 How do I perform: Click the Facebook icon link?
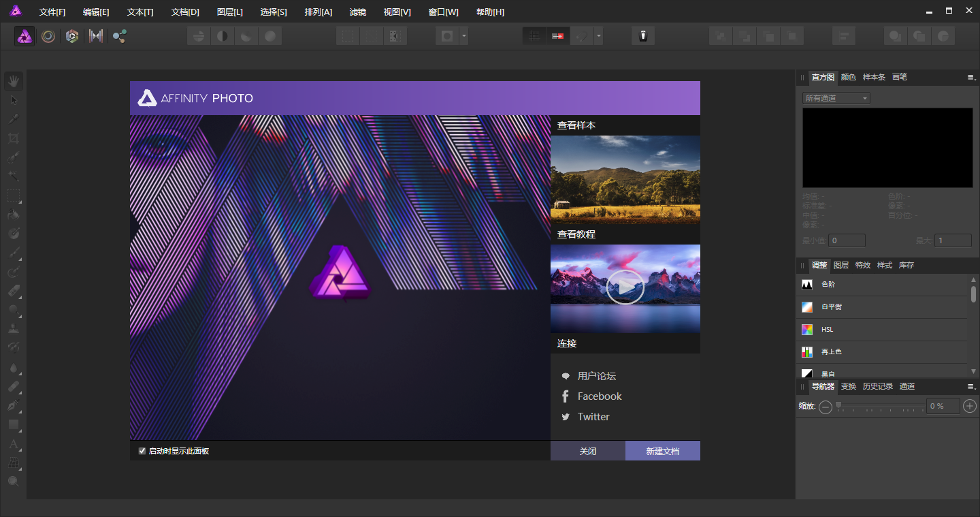pyautogui.click(x=565, y=396)
